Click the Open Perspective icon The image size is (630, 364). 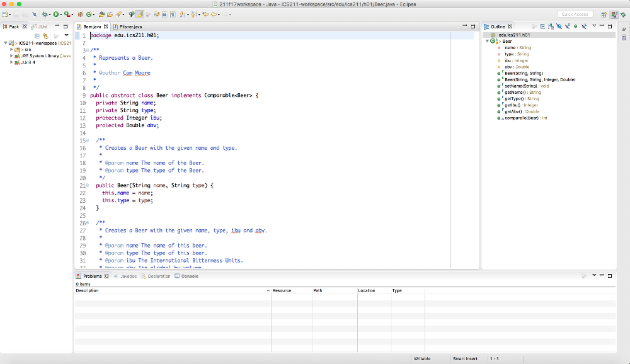[x=604, y=14]
